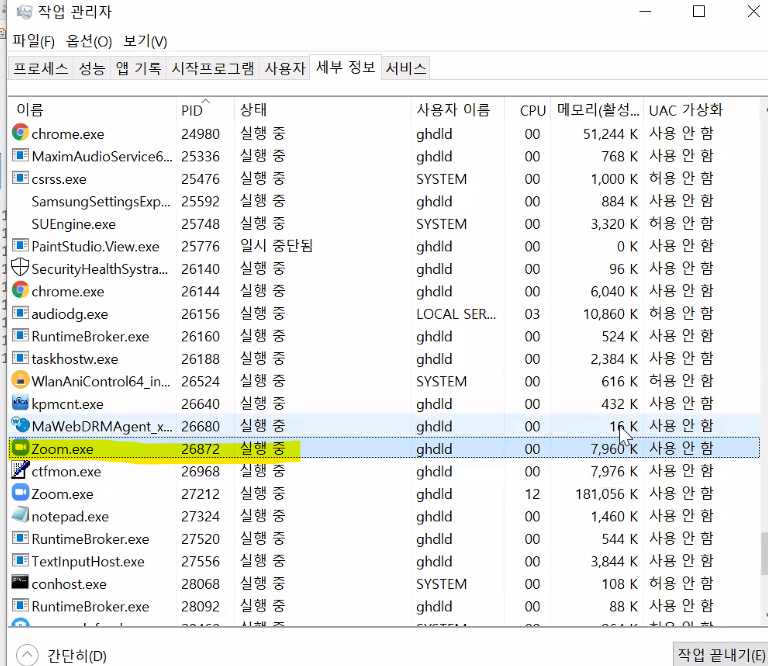The width and height of the screenshot is (768, 666).
Task: Click the SecurityHealthSystray shield icon
Action: 20,267
